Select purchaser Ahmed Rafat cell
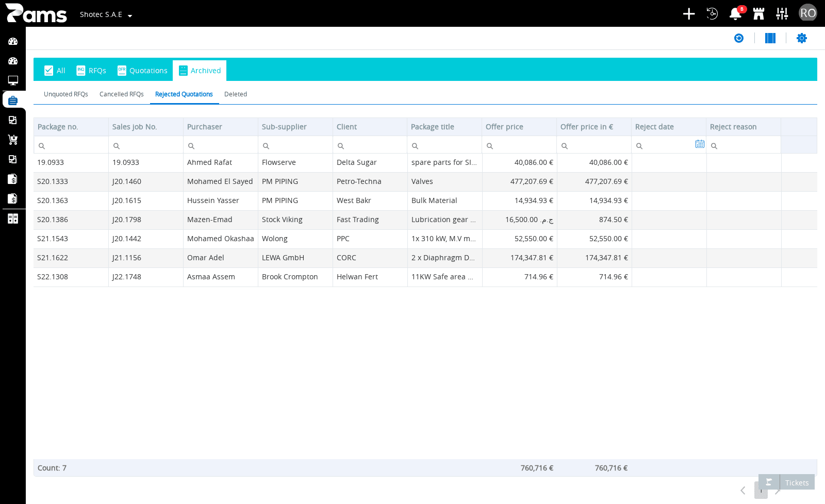The image size is (825, 504). pos(221,162)
